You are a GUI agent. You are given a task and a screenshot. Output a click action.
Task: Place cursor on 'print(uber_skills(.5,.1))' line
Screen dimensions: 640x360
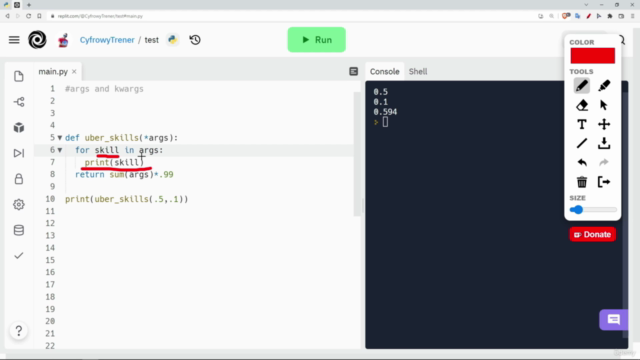(x=127, y=199)
